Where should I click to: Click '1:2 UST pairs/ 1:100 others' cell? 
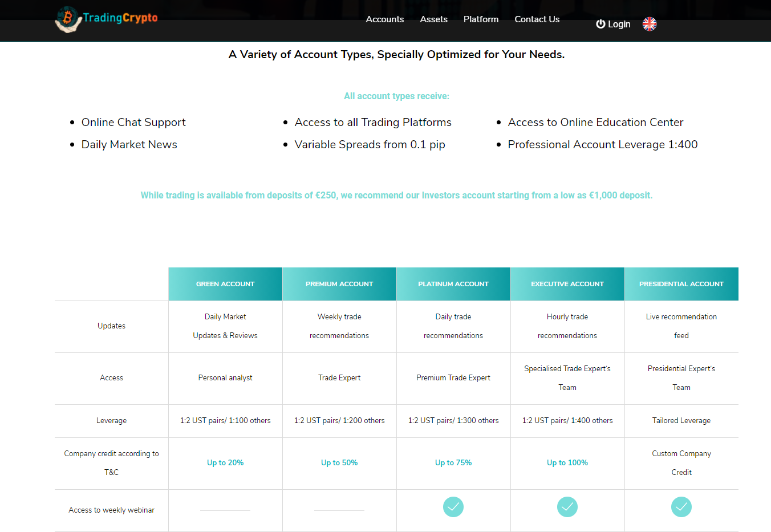coord(225,421)
